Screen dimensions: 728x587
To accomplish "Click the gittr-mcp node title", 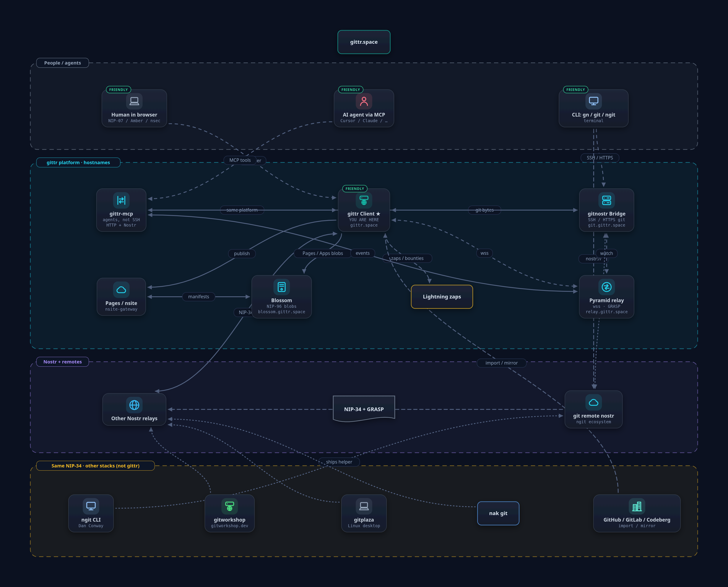I will coord(121,214).
